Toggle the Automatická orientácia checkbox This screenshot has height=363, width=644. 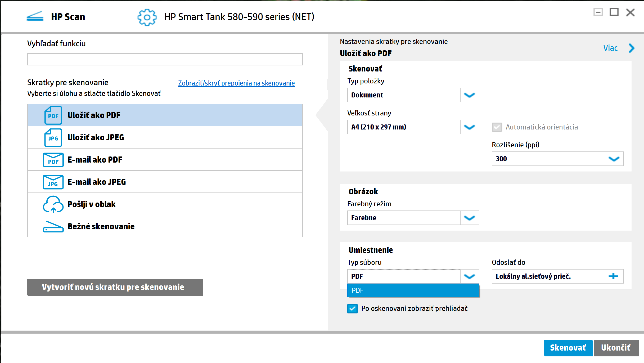pyautogui.click(x=497, y=127)
